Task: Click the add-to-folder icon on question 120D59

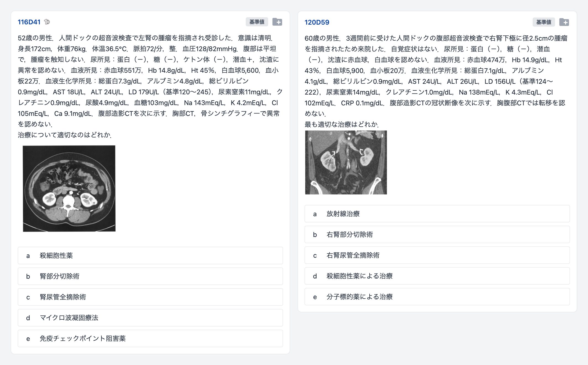Action: click(x=564, y=22)
